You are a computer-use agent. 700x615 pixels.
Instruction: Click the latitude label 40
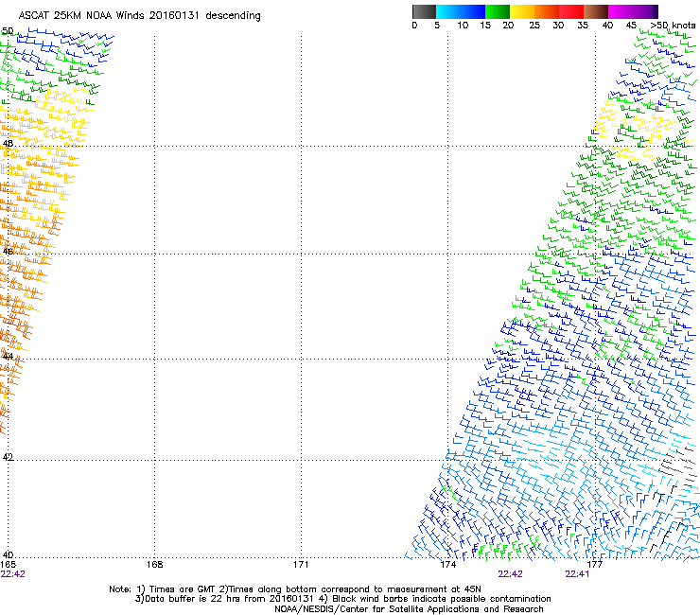click(8, 555)
